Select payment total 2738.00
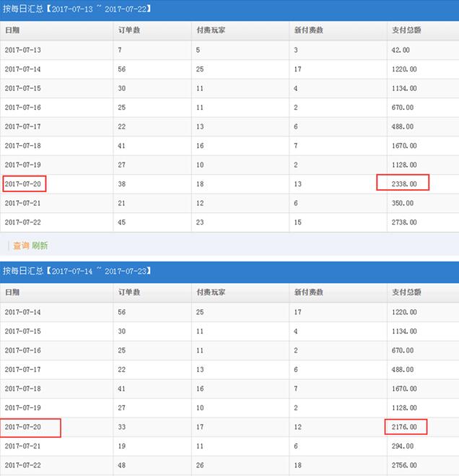Screen dimensions: 459x476 point(404,222)
